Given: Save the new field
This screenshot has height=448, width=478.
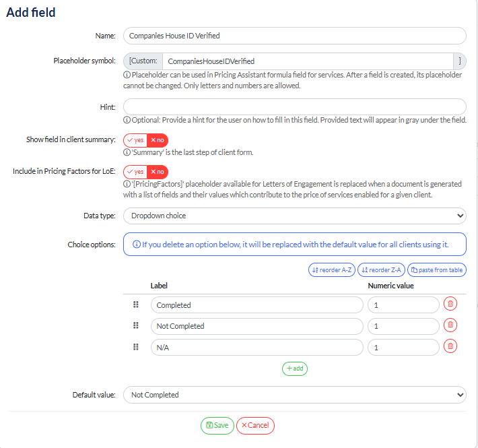Looking at the screenshot, I should (217, 425).
